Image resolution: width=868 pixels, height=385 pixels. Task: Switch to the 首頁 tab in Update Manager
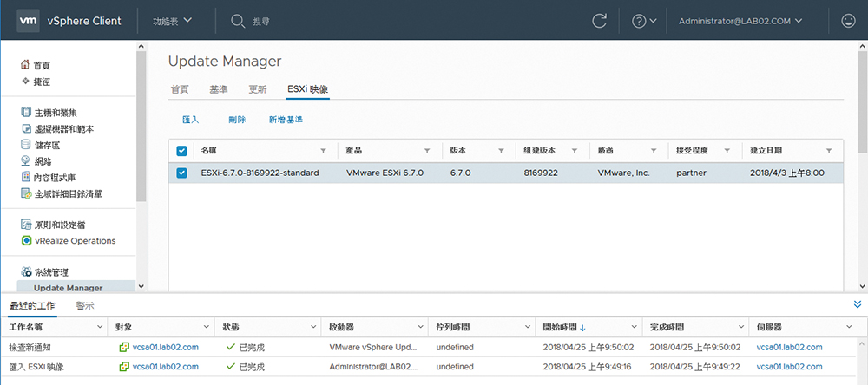(180, 89)
